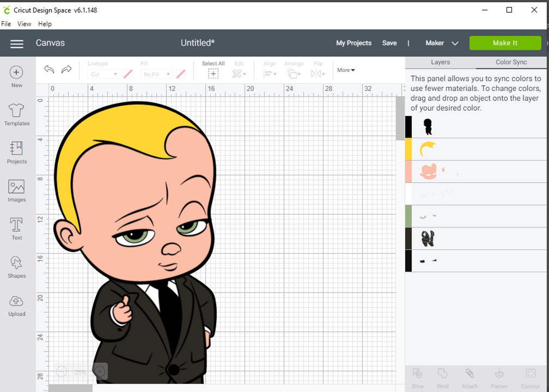549x392 pixels.
Task: Add Text from the sidebar
Action: [17, 229]
